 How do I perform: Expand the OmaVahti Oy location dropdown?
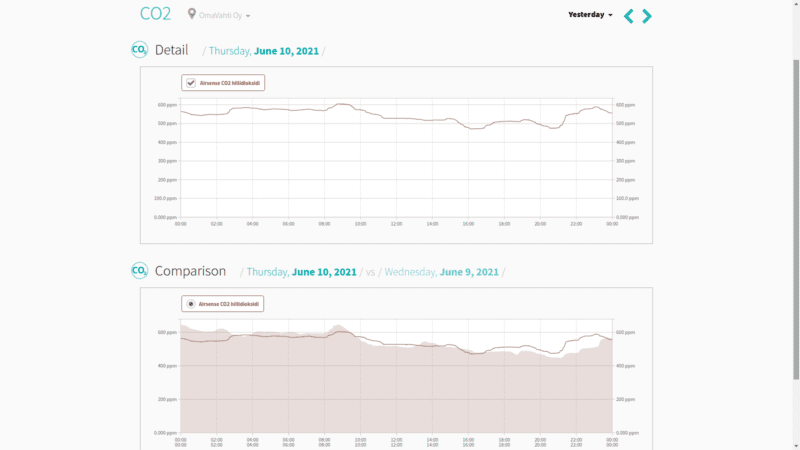pyautogui.click(x=225, y=16)
